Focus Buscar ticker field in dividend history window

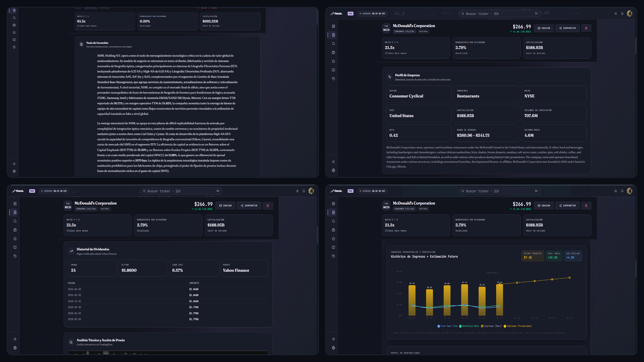tap(181, 191)
